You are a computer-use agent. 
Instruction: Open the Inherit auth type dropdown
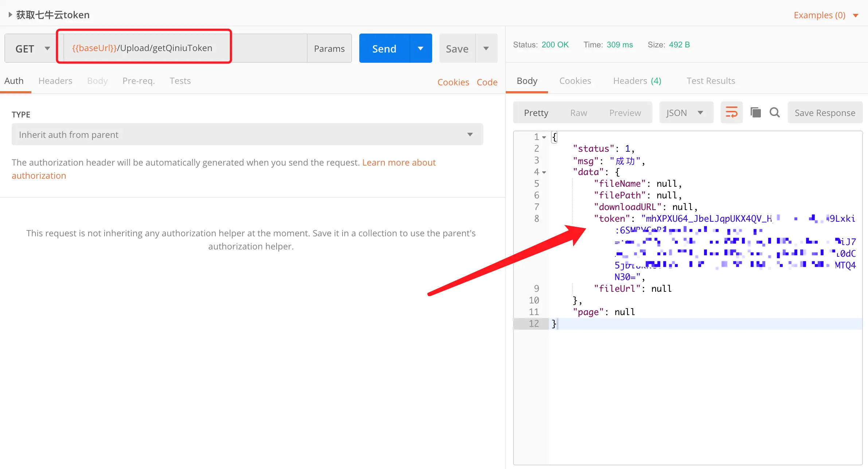247,135
